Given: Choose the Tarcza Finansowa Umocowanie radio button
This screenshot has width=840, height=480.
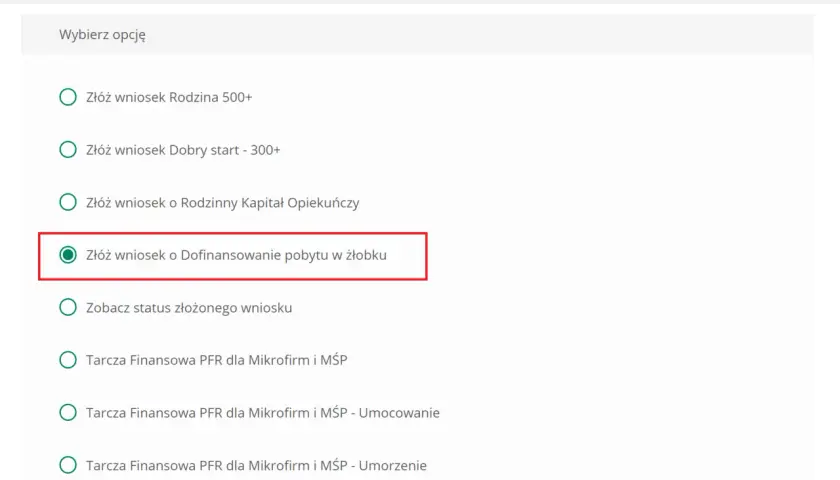Looking at the screenshot, I should (68, 412).
